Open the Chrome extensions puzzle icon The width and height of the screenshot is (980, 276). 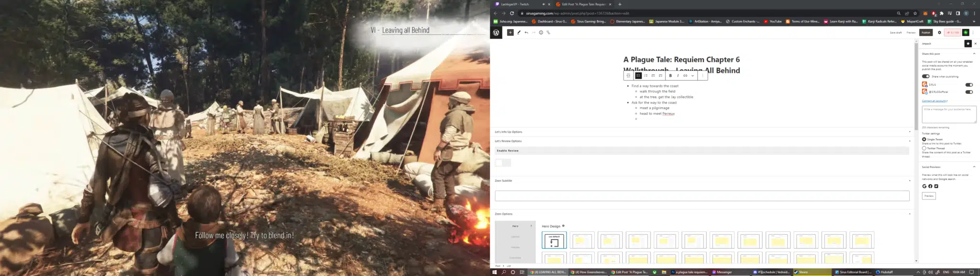point(942,13)
